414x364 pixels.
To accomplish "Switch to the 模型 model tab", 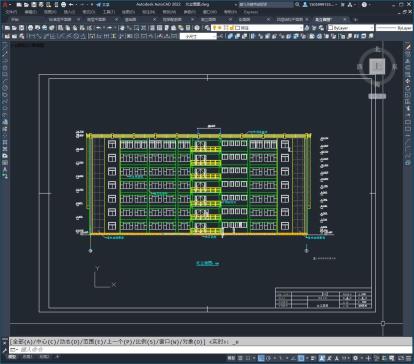I will (x=12, y=357).
